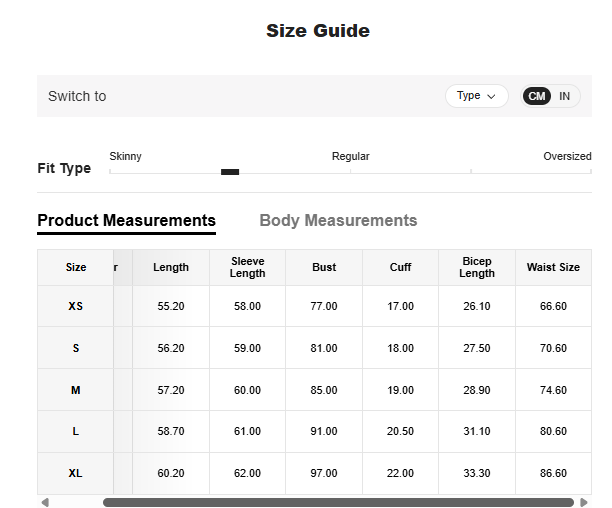612x508 pixels.
Task: Click the Type dropdown chevron arrow
Action: tap(491, 97)
